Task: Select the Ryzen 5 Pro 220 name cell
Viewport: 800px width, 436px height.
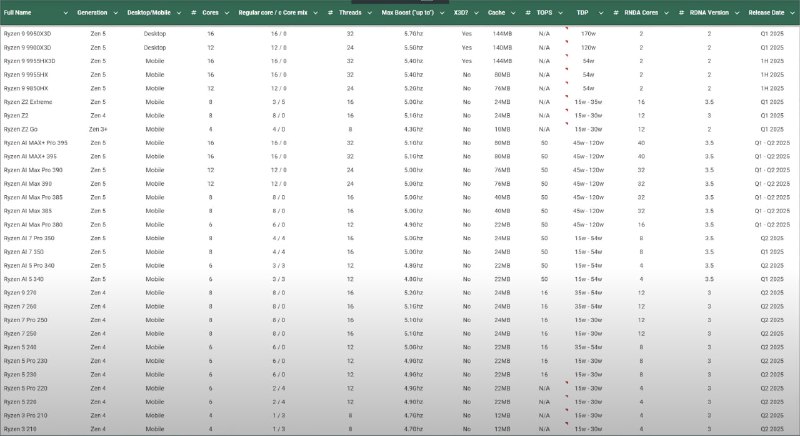Action: [x=26, y=388]
